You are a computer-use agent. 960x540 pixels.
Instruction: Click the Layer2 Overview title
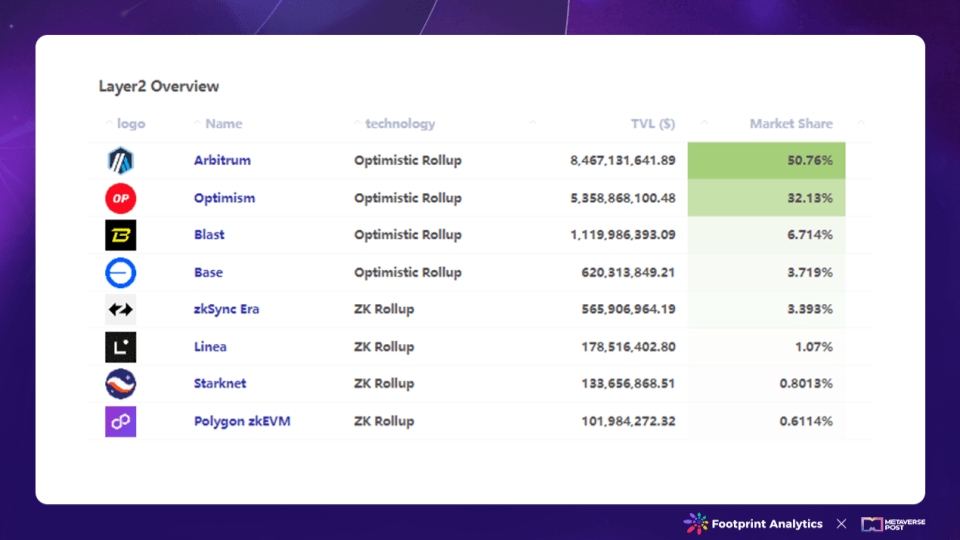pyautogui.click(x=159, y=86)
